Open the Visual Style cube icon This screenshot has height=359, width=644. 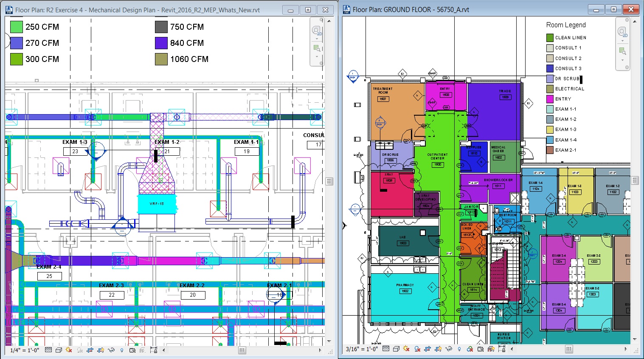pyautogui.click(x=59, y=351)
